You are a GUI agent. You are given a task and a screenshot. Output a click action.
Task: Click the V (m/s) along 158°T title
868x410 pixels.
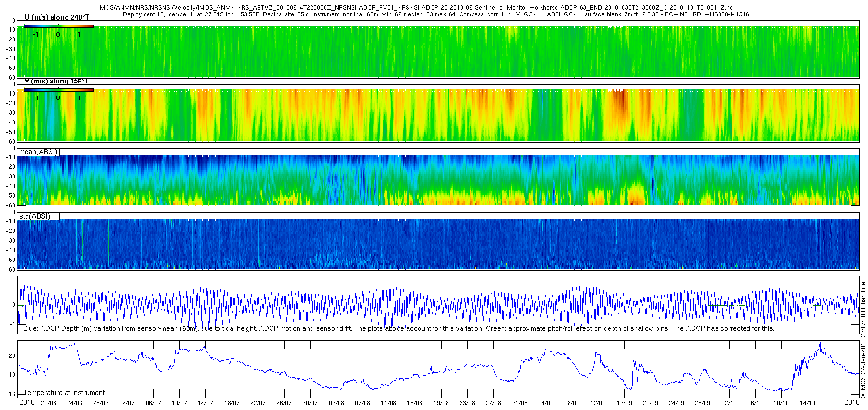pyautogui.click(x=56, y=81)
